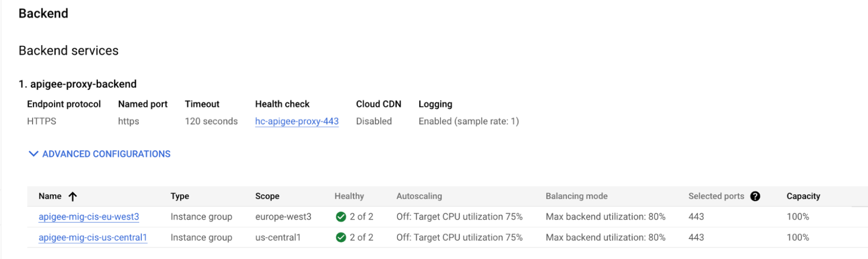The width and height of the screenshot is (868, 259).
Task: Open apigee-mig-cis-eu-west3 instance group link
Action: pyautogui.click(x=89, y=217)
